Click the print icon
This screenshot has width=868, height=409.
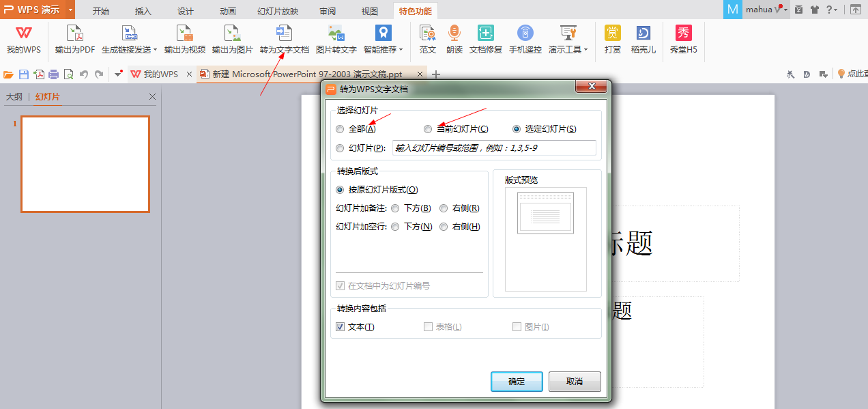[x=53, y=74]
